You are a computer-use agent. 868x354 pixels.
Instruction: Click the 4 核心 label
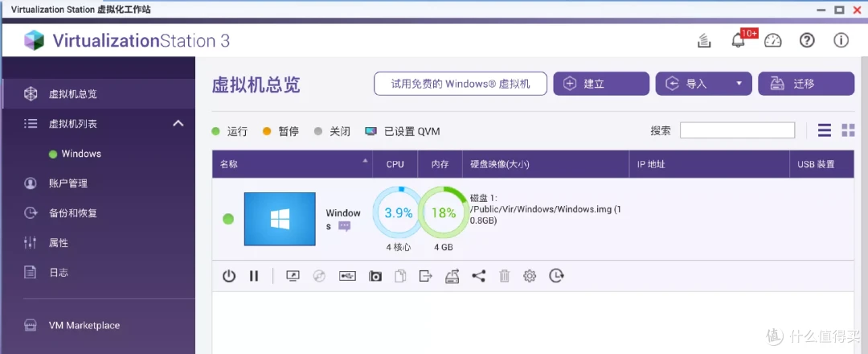(x=399, y=247)
